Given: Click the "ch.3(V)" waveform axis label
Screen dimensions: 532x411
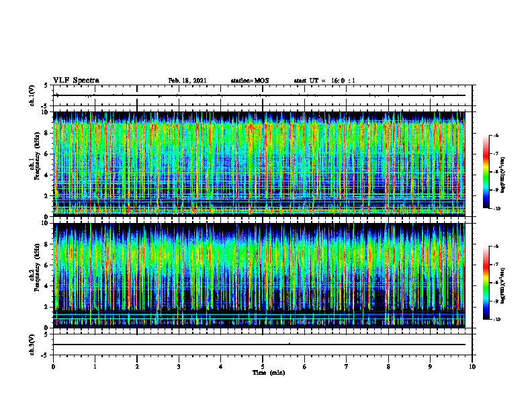Looking at the screenshot, I should [x=32, y=345].
